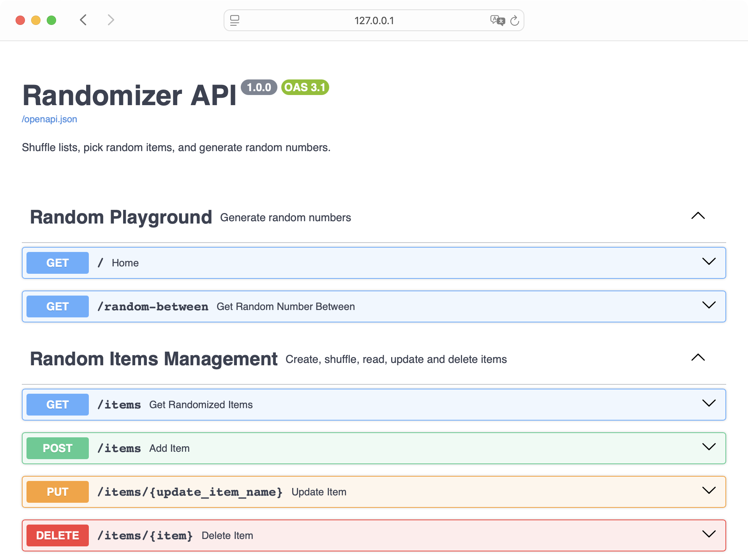
Task: Select the address bar showing 127.0.0.1
Action: [x=374, y=21]
